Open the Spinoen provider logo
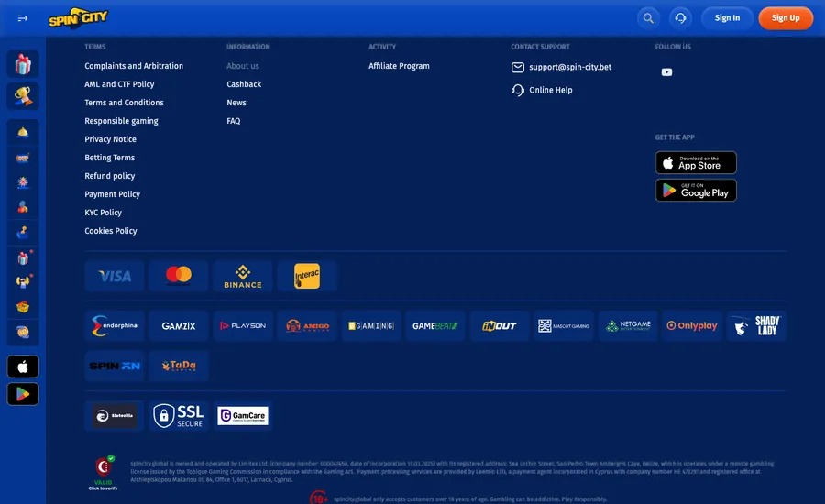 115,366
